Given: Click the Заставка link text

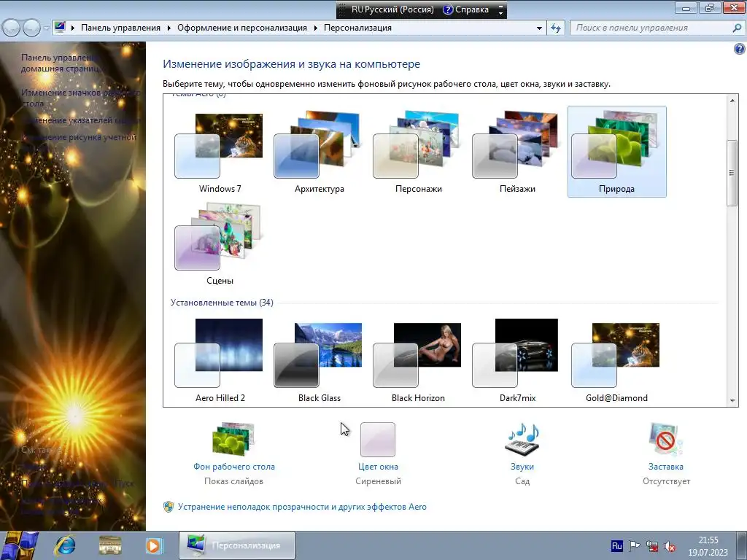Looking at the screenshot, I should [x=666, y=467].
